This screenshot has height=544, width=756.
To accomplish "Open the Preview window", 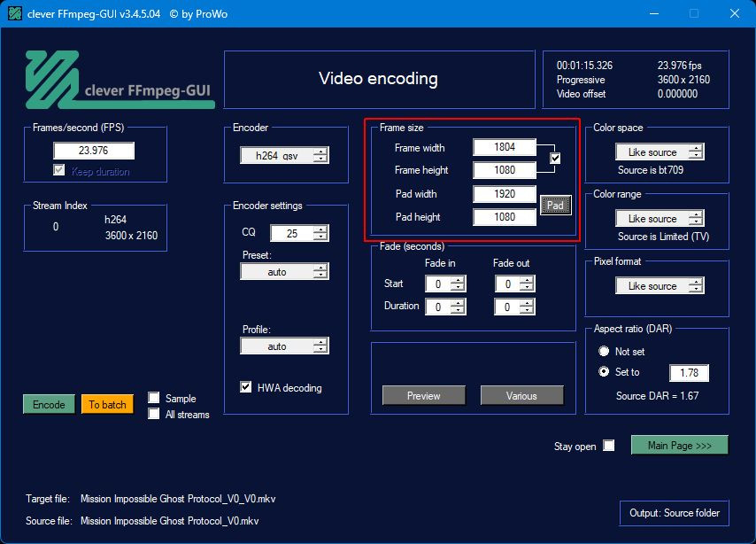I will (x=423, y=396).
